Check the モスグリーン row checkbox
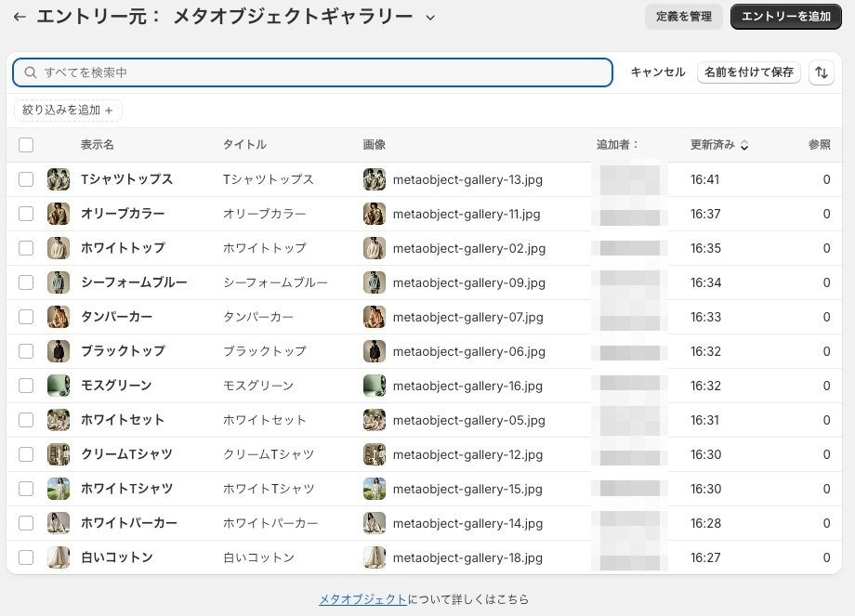 26,386
